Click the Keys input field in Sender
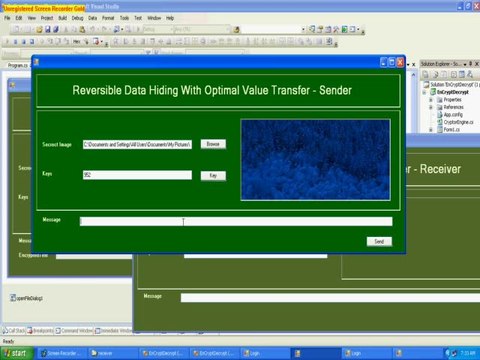 (137, 175)
